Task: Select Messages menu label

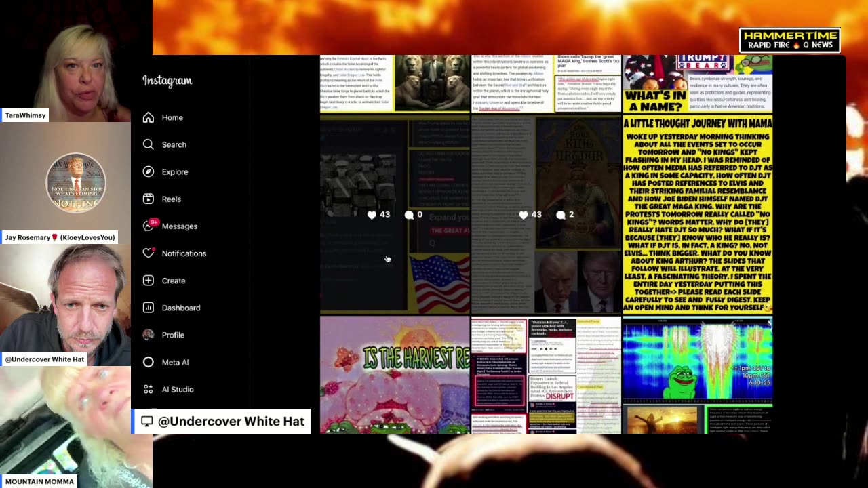Action: (180, 226)
